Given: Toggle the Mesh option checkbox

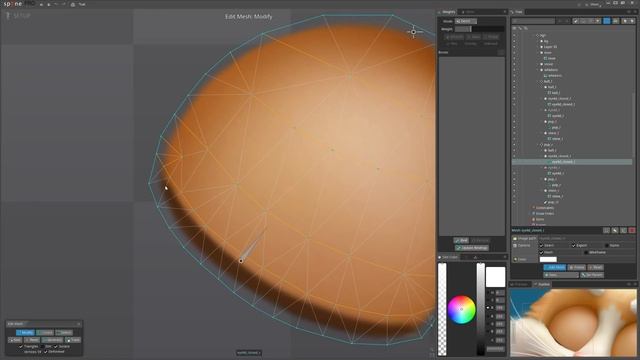Looking at the screenshot, I should tap(542, 252).
